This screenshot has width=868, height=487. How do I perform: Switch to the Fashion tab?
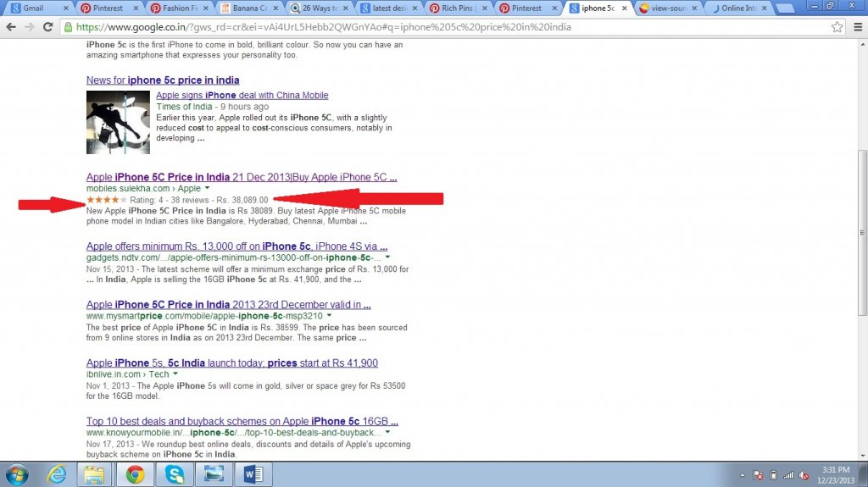178,8
